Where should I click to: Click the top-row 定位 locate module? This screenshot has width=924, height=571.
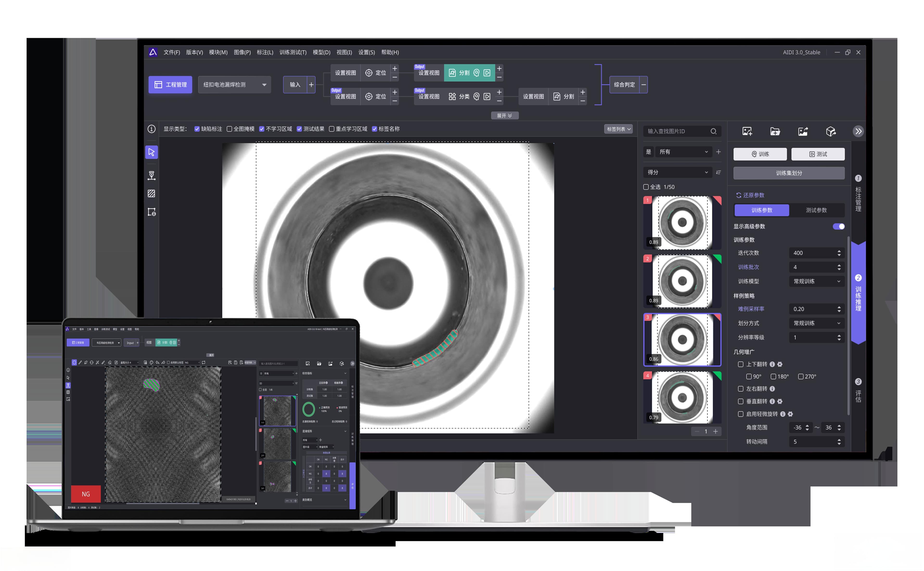[376, 73]
